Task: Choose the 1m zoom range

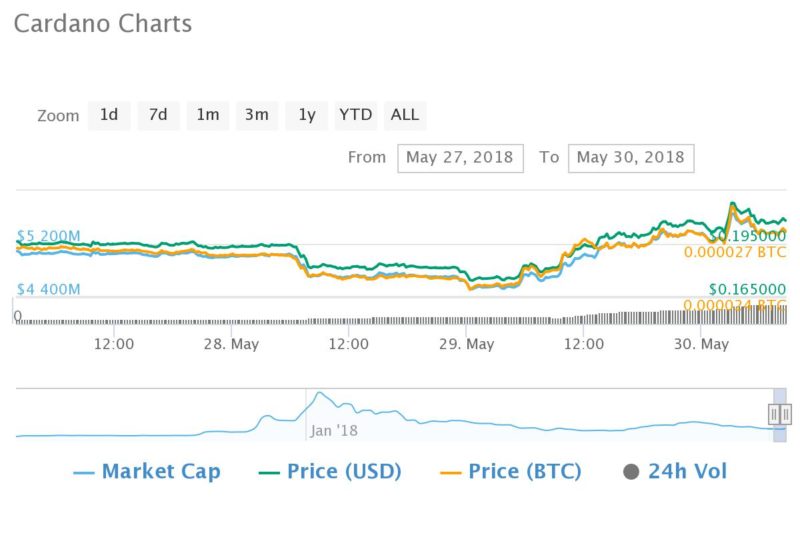Action: (208, 115)
